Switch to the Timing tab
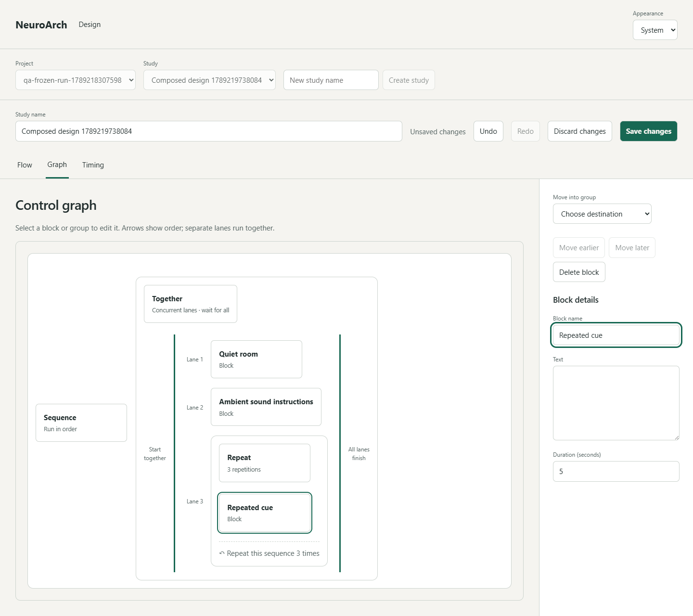Screen dimensions: 693x616 point(93,165)
